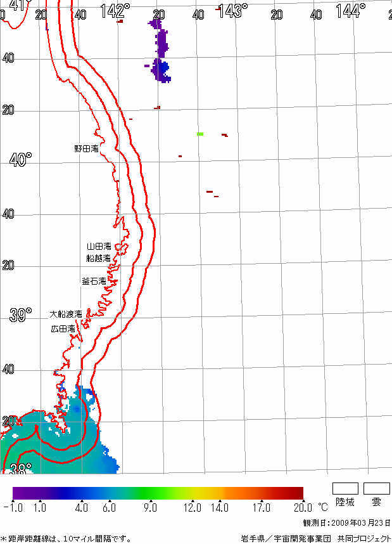Click the 雲 legend text
The width and height of the screenshot is (392, 544).
click(x=376, y=502)
